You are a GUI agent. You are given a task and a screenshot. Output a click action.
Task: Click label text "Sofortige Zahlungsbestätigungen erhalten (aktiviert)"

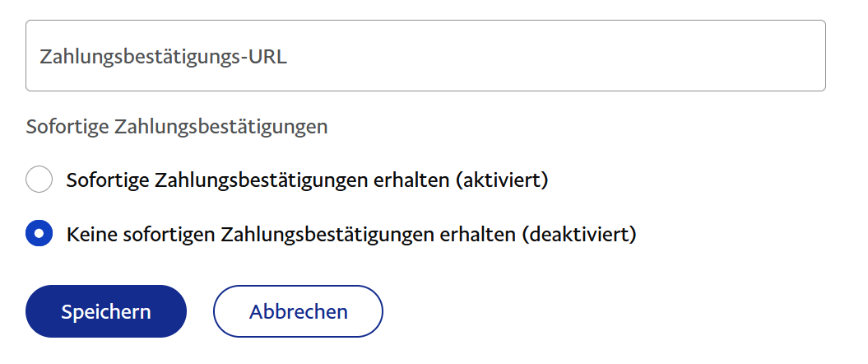pyautogui.click(x=307, y=180)
